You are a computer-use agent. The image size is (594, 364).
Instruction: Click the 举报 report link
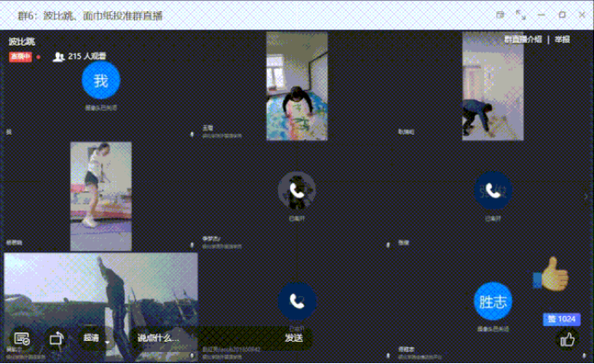(561, 39)
